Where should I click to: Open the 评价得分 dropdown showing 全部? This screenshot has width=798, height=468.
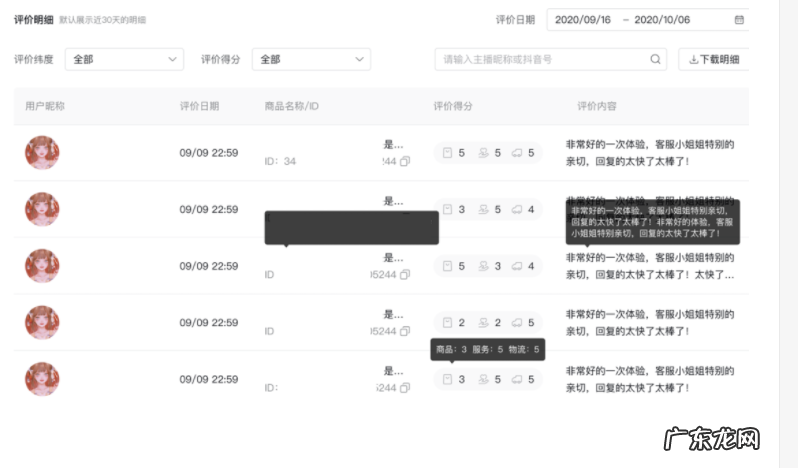coord(311,60)
